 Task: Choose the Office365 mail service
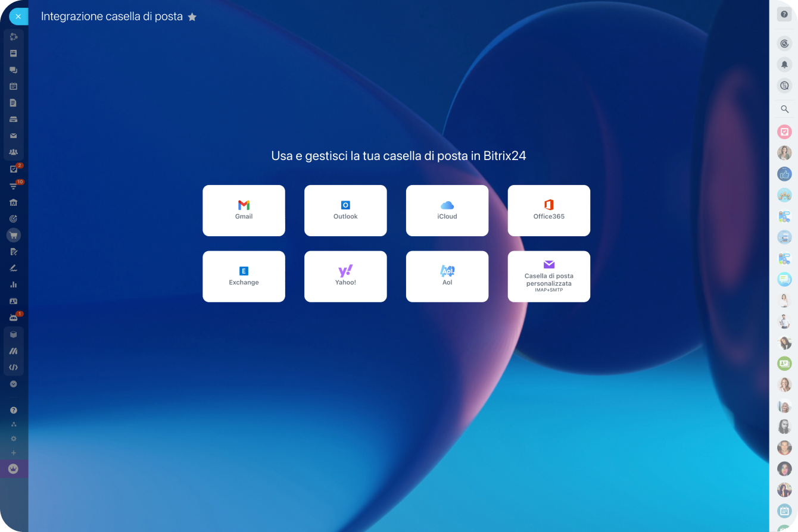pos(548,210)
